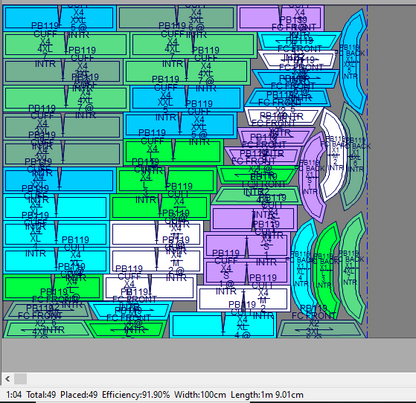Select the darker blue curved FC BACK piece
This screenshot has width=416, height=403.
point(353,62)
